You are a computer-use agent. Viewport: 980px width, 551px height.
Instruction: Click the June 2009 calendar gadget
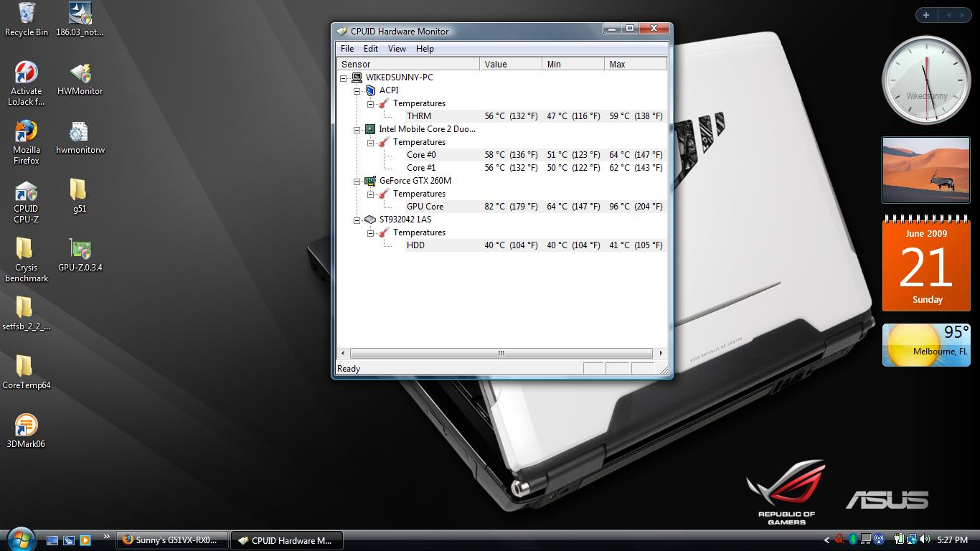tap(926, 264)
